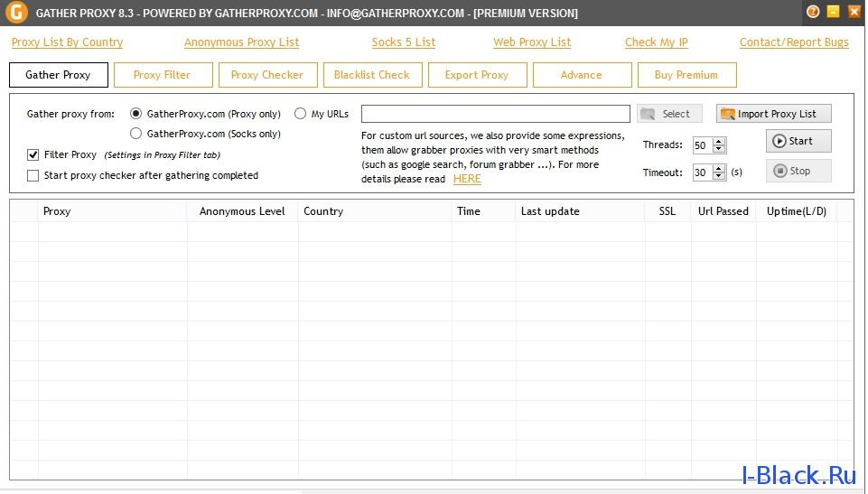The image size is (868, 494).
Task: Switch to the Proxy Checker tab
Action: 268,75
